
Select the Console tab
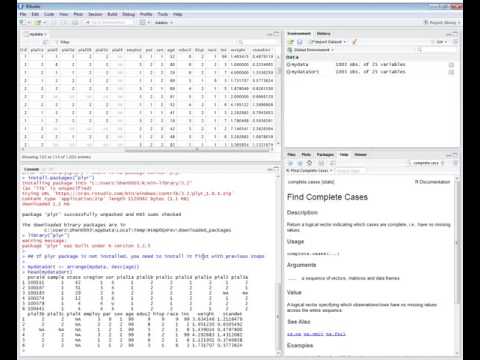point(31,169)
